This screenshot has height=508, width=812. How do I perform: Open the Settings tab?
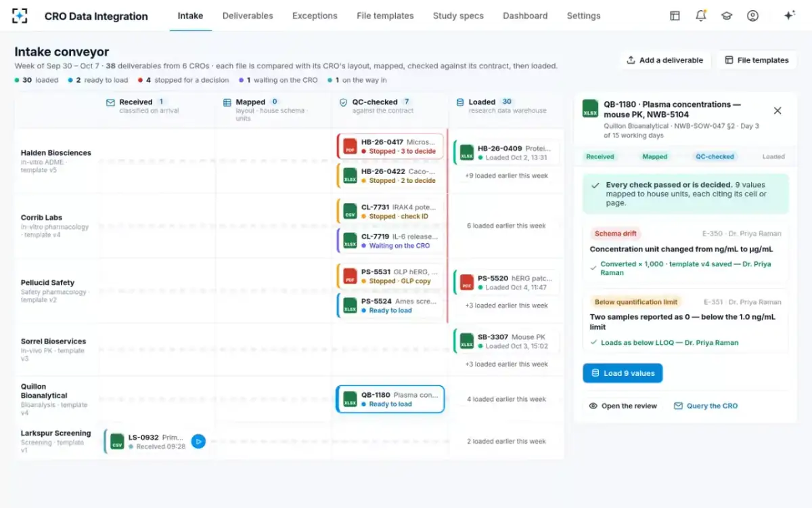pyautogui.click(x=583, y=16)
